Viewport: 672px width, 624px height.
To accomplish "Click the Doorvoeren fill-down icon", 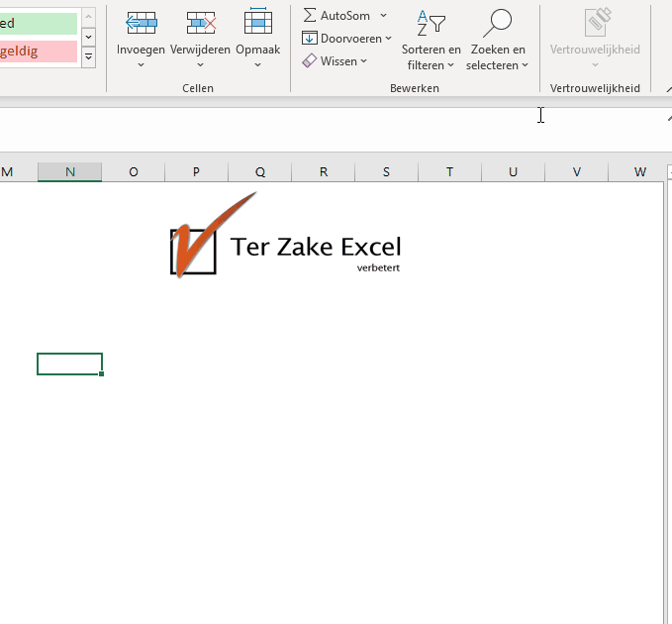I will pyautogui.click(x=310, y=39).
